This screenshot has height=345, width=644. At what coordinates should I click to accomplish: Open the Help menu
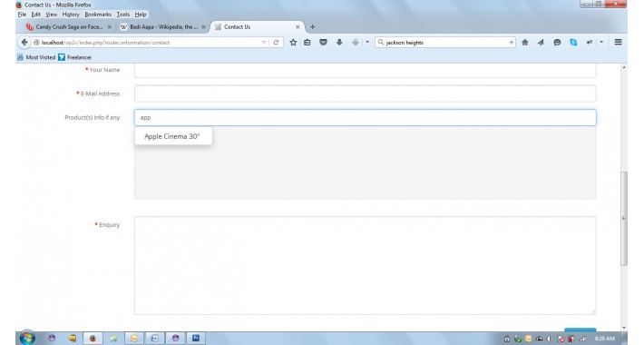141,15
